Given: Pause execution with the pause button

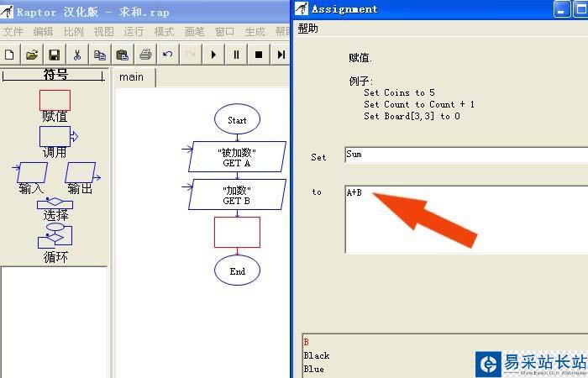Looking at the screenshot, I should coord(236,55).
